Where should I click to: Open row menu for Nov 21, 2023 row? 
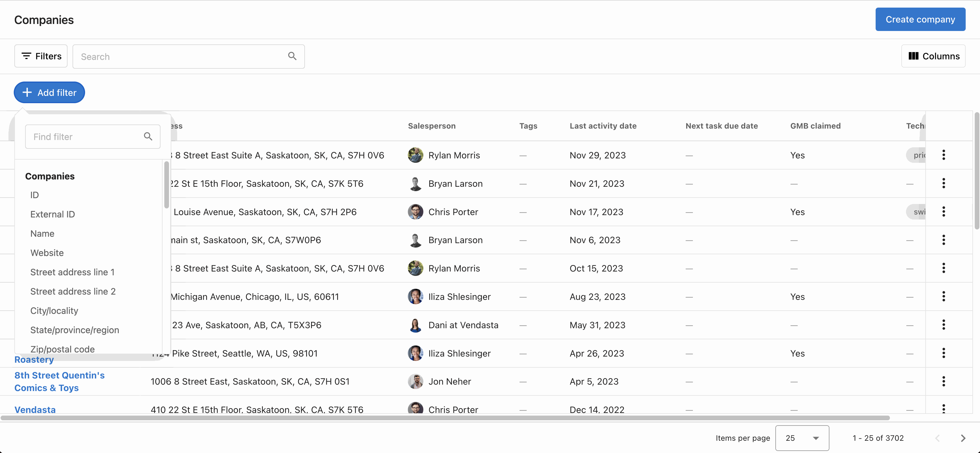tap(943, 183)
